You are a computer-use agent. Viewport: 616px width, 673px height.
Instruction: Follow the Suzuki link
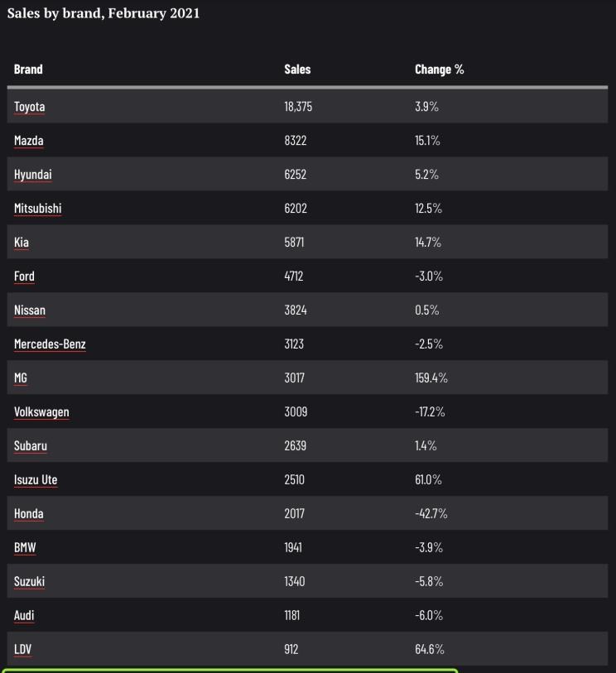click(29, 581)
